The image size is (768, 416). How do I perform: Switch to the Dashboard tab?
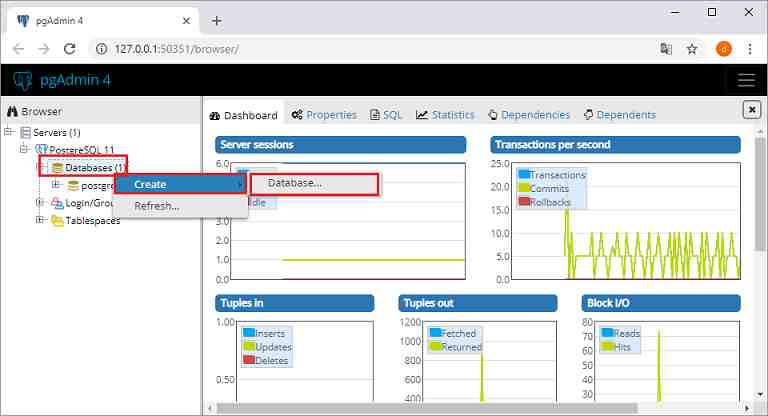pyautogui.click(x=244, y=116)
